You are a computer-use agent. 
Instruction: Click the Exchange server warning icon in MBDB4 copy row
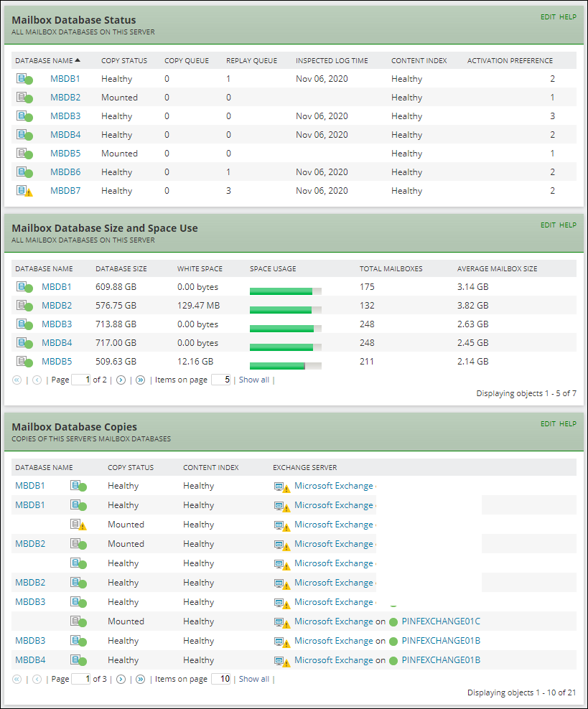click(x=281, y=662)
